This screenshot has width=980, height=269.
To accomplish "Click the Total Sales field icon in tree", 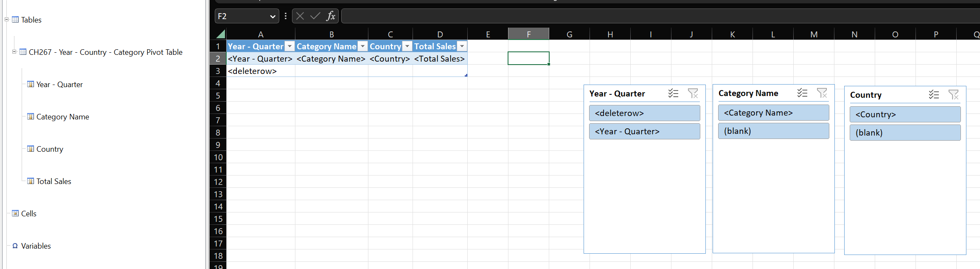I will coord(31,181).
